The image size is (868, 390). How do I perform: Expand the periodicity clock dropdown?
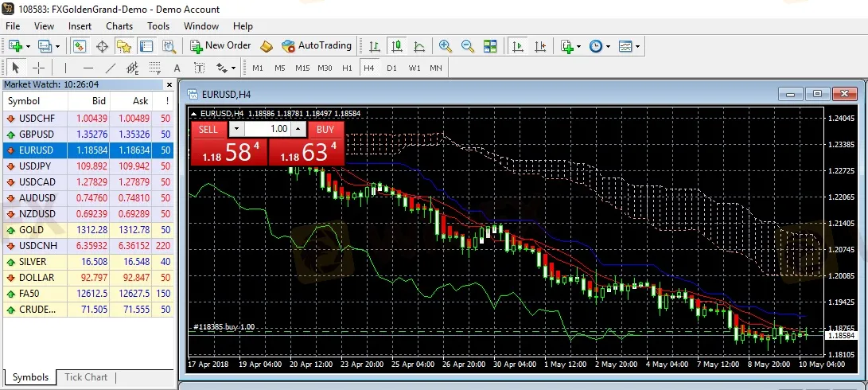608,46
